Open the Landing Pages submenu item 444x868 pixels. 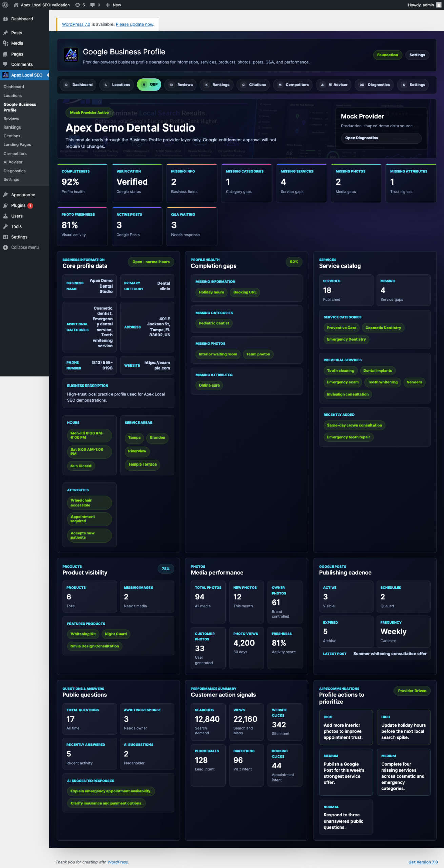pos(17,144)
